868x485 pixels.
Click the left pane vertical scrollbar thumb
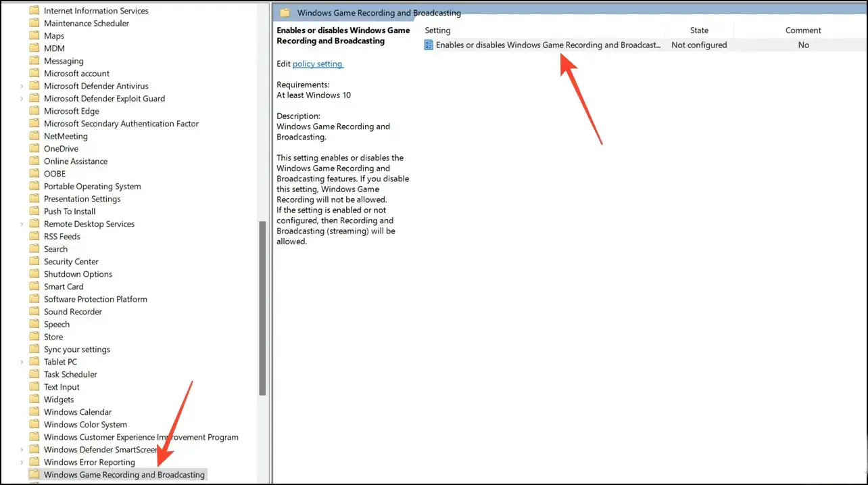pyautogui.click(x=262, y=308)
